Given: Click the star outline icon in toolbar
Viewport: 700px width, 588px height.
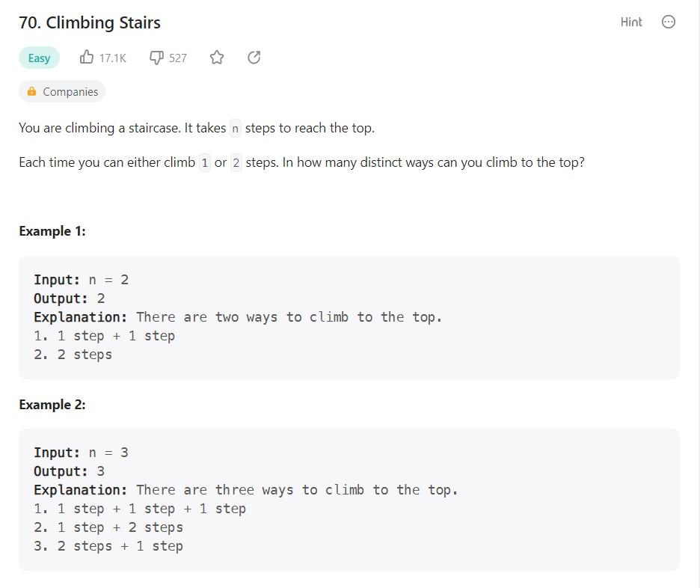Looking at the screenshot, I should 216,57.
